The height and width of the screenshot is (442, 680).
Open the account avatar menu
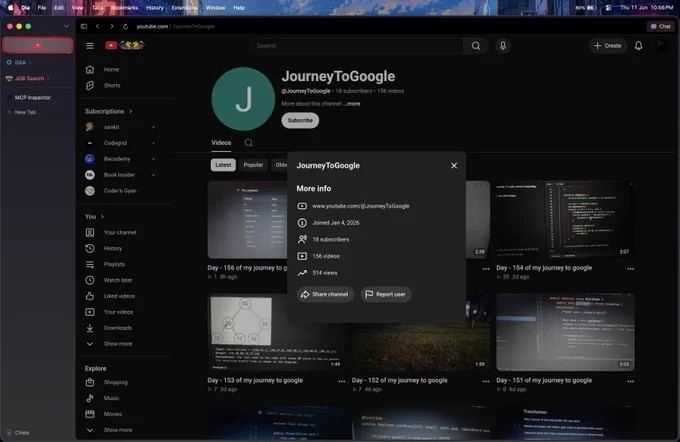point(661,46)
